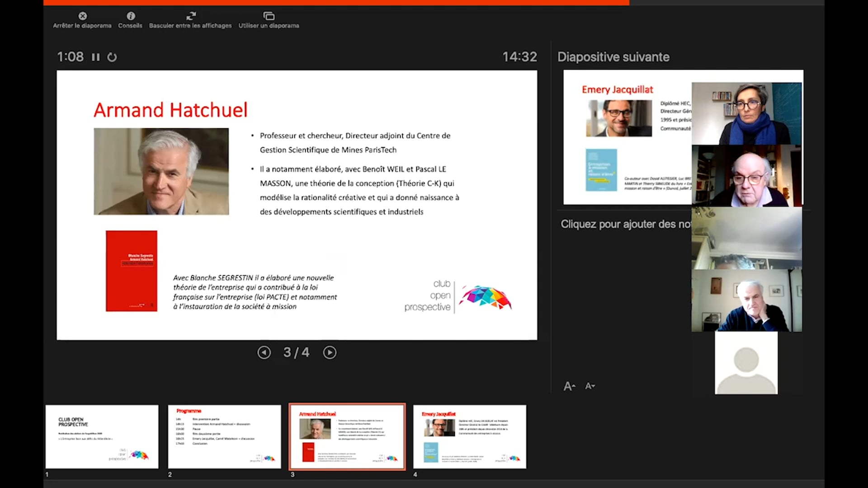Click the Arrêter le diaporama label
Screen dimensions: 868x488
tap(81, 26)
